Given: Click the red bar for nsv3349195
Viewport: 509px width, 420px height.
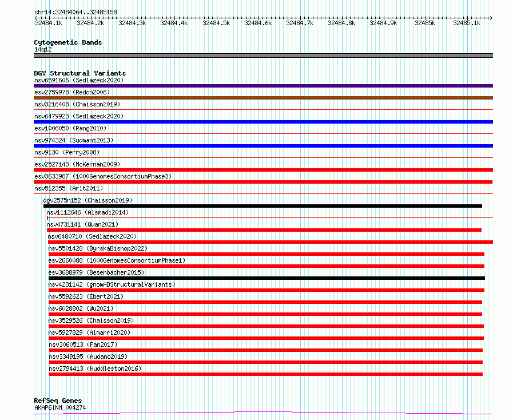Looking at the screenshot, I should [266, 362].
